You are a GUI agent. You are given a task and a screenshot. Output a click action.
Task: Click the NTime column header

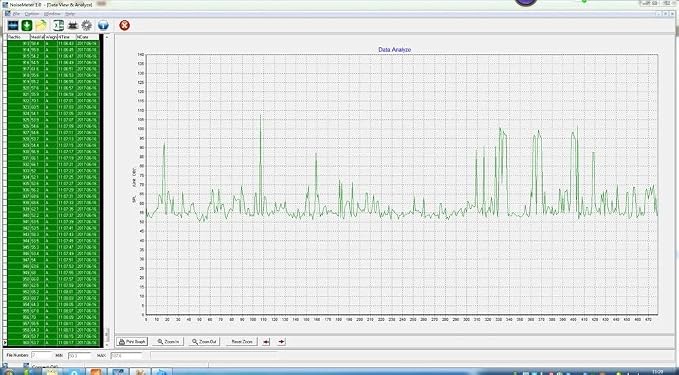[x=67, y=37]
